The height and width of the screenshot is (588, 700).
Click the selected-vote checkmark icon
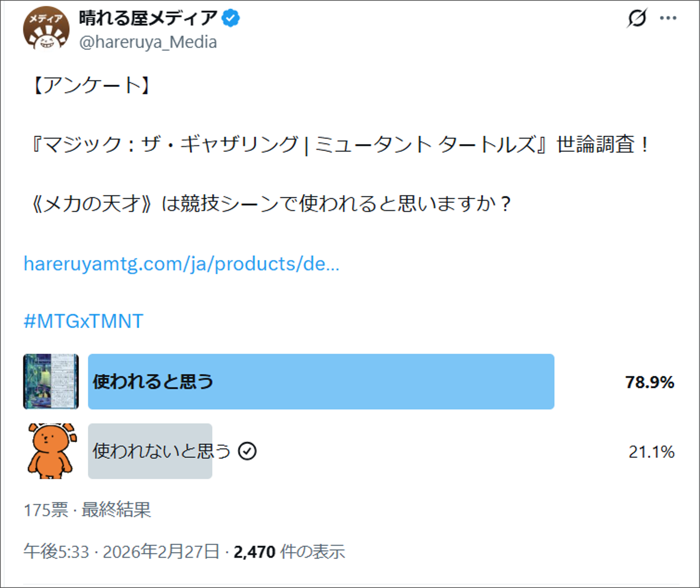click(x=247, y=451)
